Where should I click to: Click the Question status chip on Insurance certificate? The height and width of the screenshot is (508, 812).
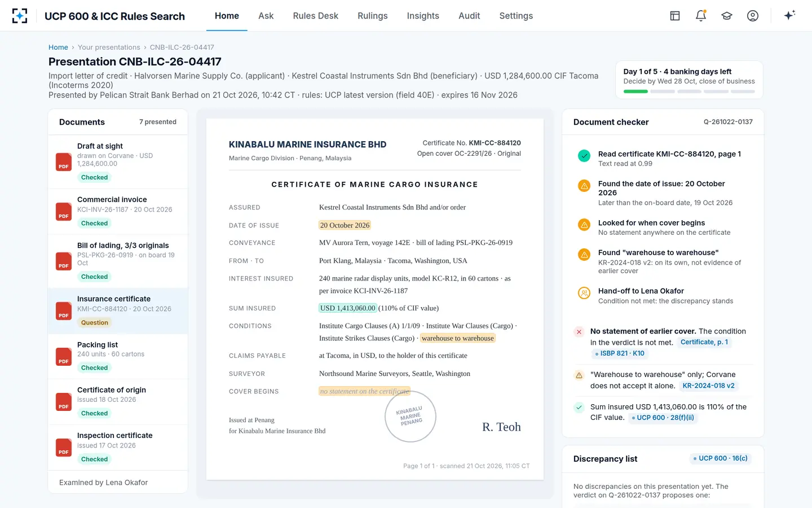(x=94, y=323)
